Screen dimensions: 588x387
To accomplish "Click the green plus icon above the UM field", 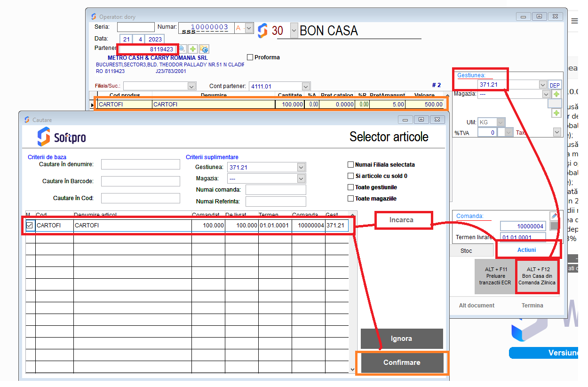I will [556, 113].
